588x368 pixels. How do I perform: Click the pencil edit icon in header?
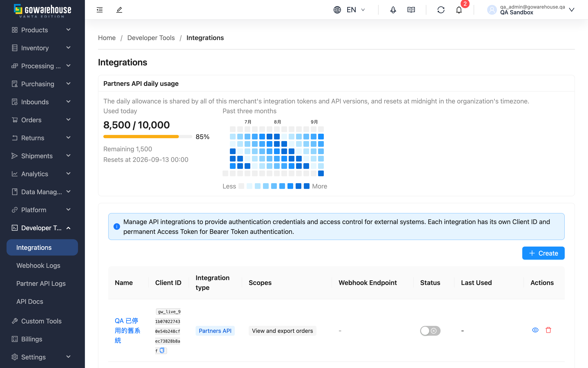click(x=119, y=10)
